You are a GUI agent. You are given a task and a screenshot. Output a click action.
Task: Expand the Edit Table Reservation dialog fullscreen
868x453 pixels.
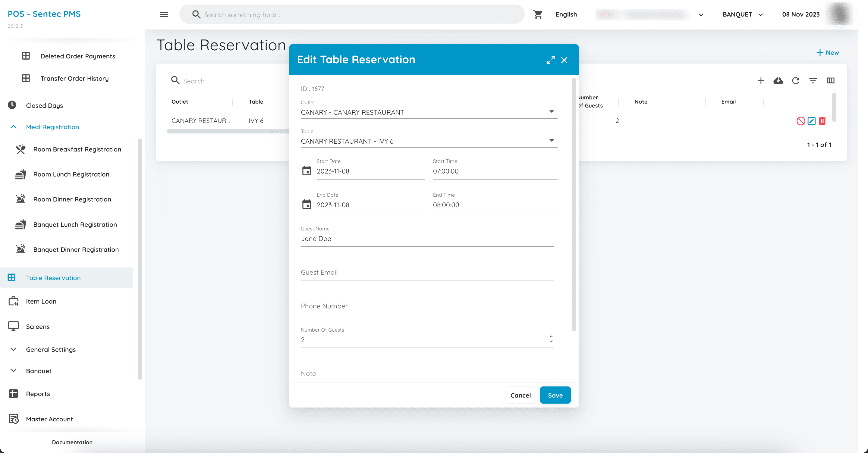click(x=550, y=60)
